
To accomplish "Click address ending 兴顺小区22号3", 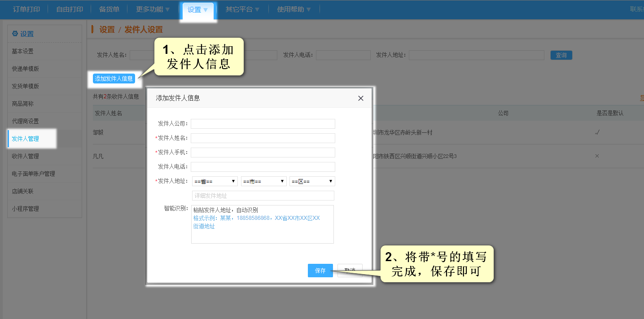I will pos(415,156).
